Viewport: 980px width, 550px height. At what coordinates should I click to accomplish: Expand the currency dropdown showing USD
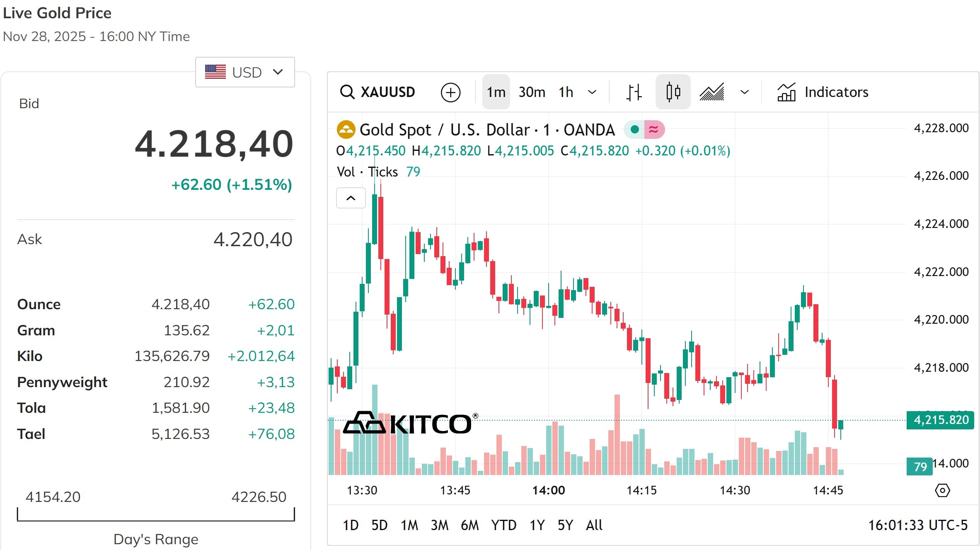tap(244, 72)
